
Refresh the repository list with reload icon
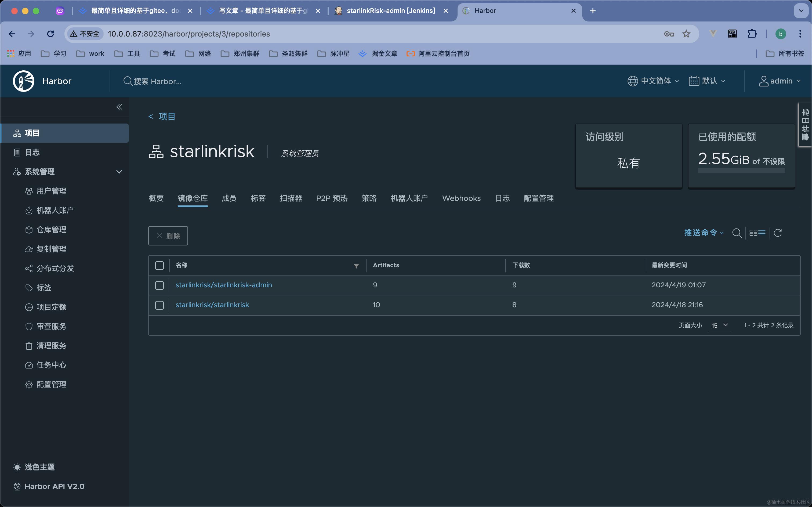click(778, 233)
